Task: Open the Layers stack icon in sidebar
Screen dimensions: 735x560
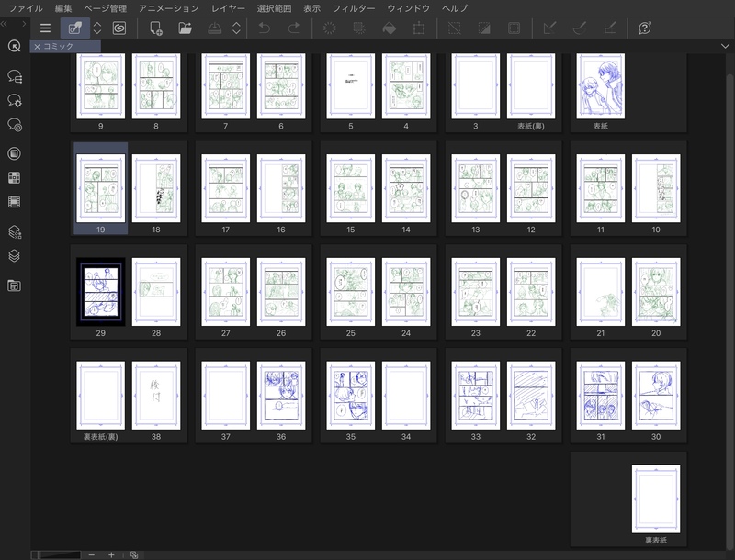Action: (x=14, y=255)
